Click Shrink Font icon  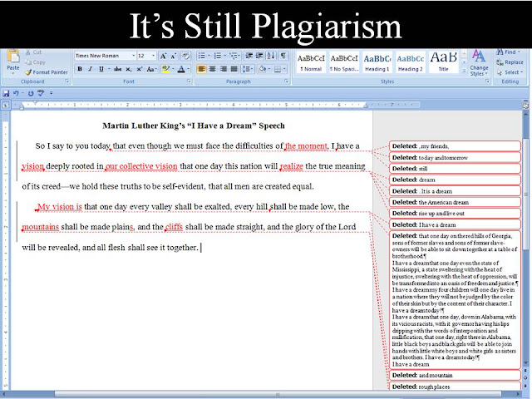point(174,56)
